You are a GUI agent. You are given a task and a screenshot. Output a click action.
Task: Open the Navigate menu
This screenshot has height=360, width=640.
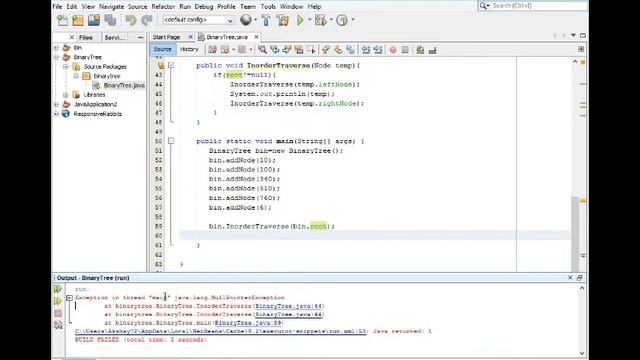coord(111,7)
